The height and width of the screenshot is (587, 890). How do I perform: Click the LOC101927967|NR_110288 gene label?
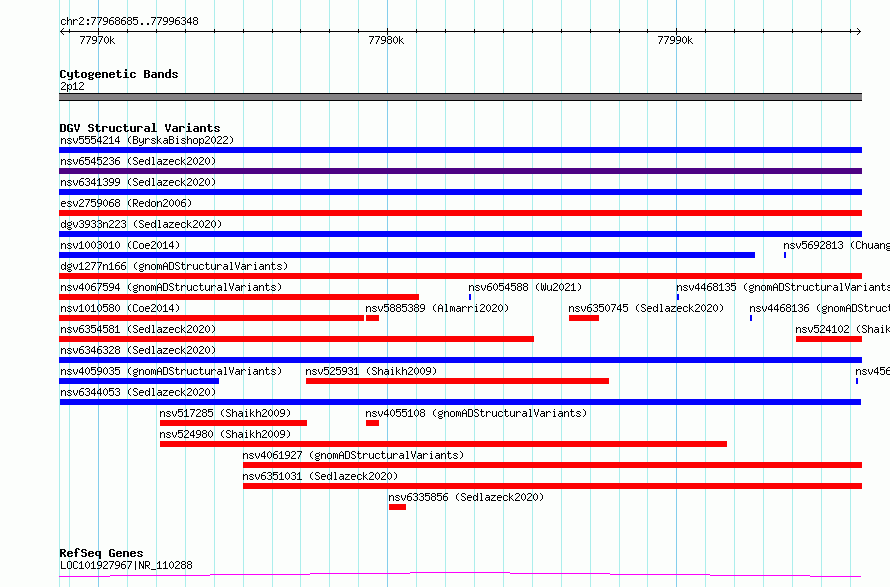pyautogui.click(x=126, y=565)
